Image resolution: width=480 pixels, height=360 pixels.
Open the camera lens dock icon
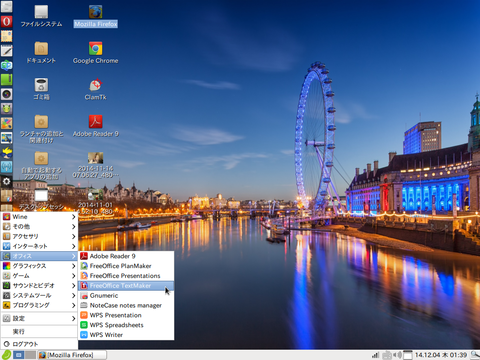pos(6,94)
